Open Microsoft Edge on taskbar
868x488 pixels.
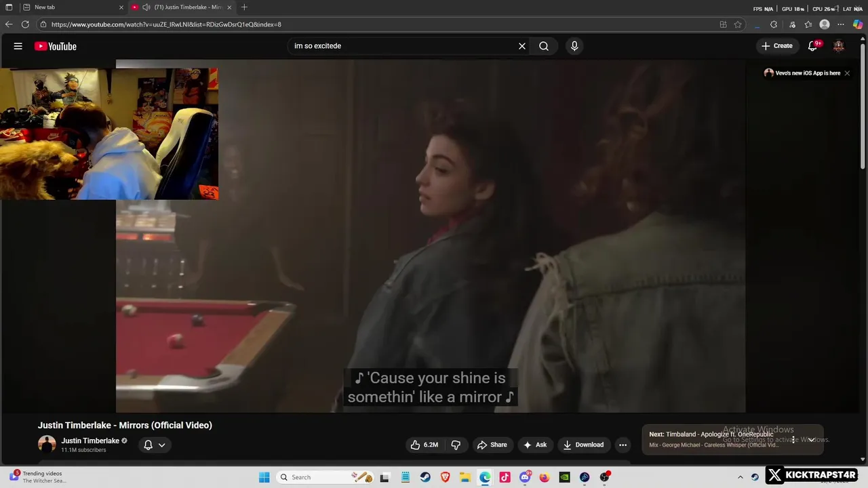pos(485,477)
